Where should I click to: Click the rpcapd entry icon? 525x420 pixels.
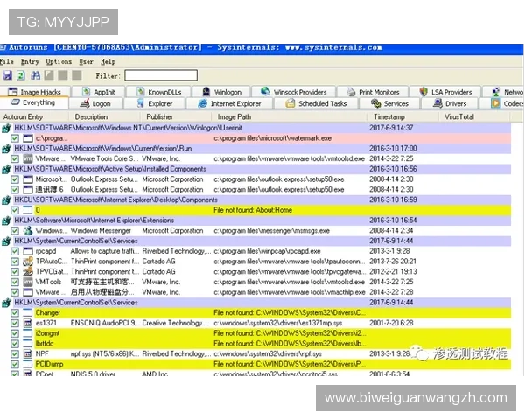point(28,251)
